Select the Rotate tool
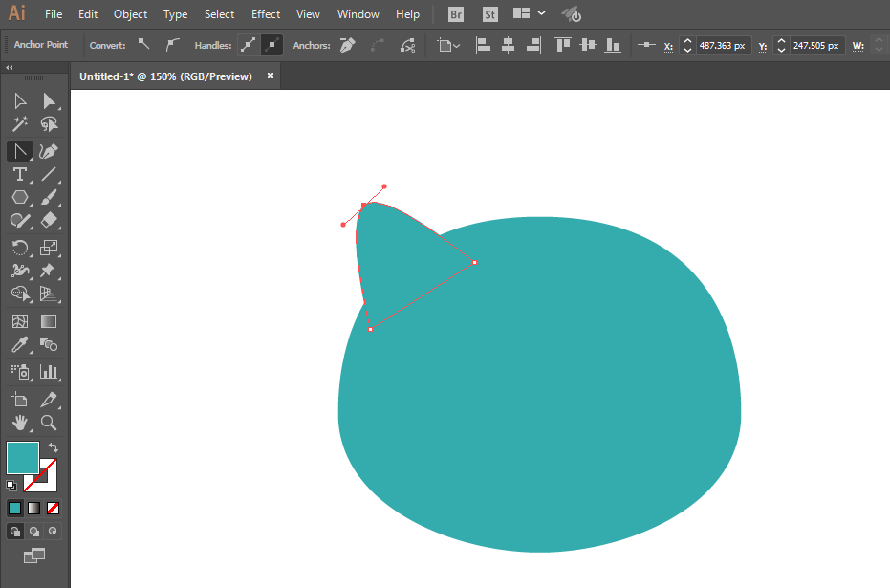 pos(20,248)
